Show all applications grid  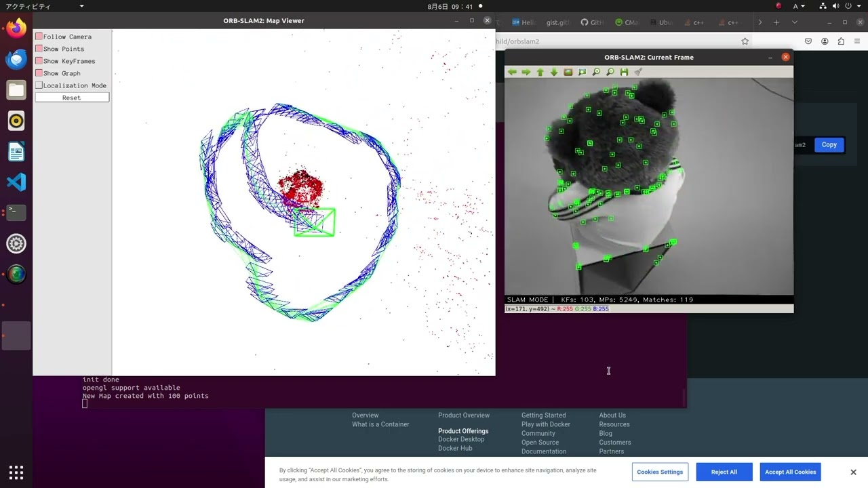click(x=16, y=472)
